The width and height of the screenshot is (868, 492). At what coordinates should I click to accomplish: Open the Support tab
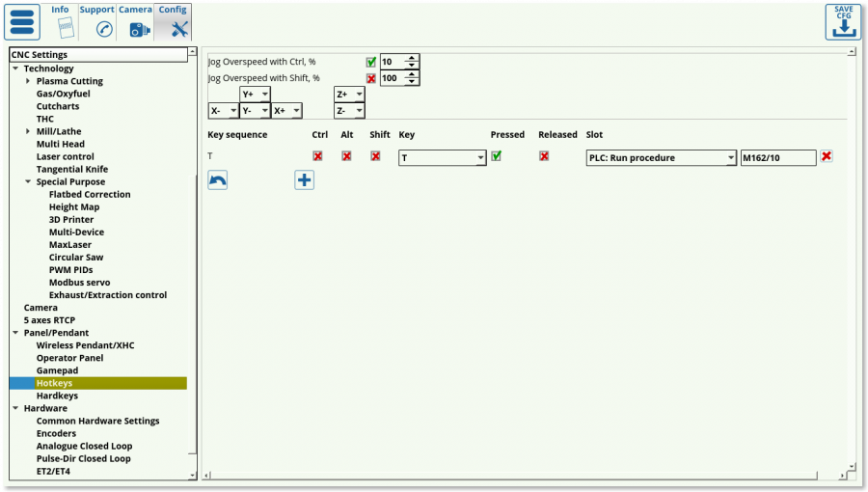click(97, 22)
